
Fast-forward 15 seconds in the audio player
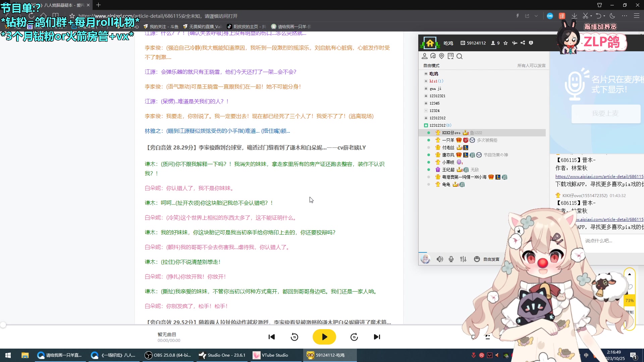(x=354, y=337)
